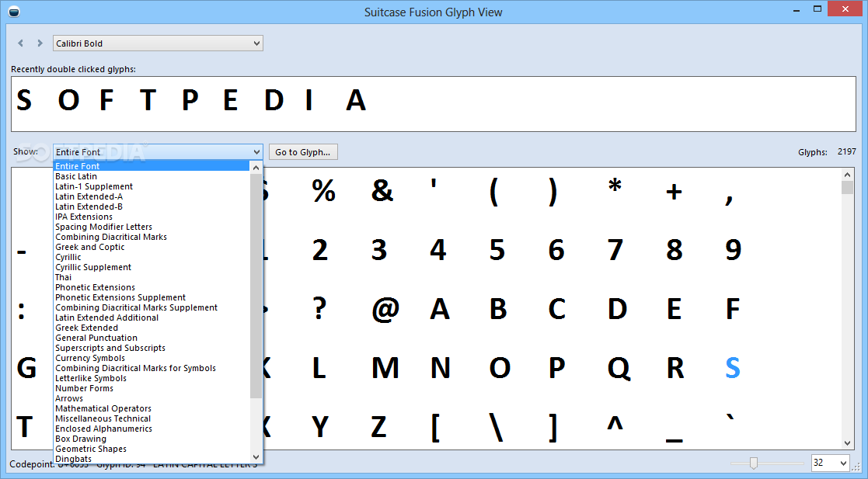Select Cyrillic Supplement entry

click(x=152, y=267)
